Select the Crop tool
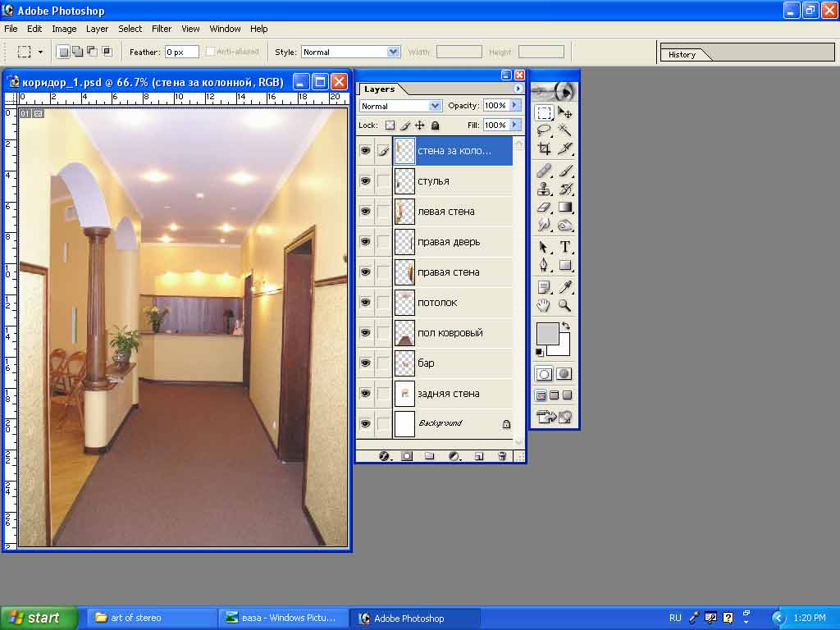This screenshot has width=840, height=630. click(x=544, y=149)
